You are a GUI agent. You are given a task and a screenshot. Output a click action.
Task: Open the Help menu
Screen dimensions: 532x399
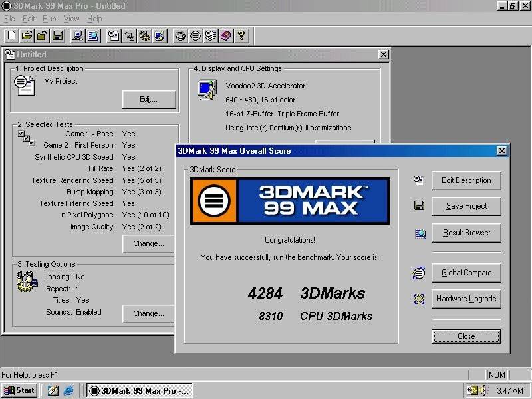tap(94, 19)
